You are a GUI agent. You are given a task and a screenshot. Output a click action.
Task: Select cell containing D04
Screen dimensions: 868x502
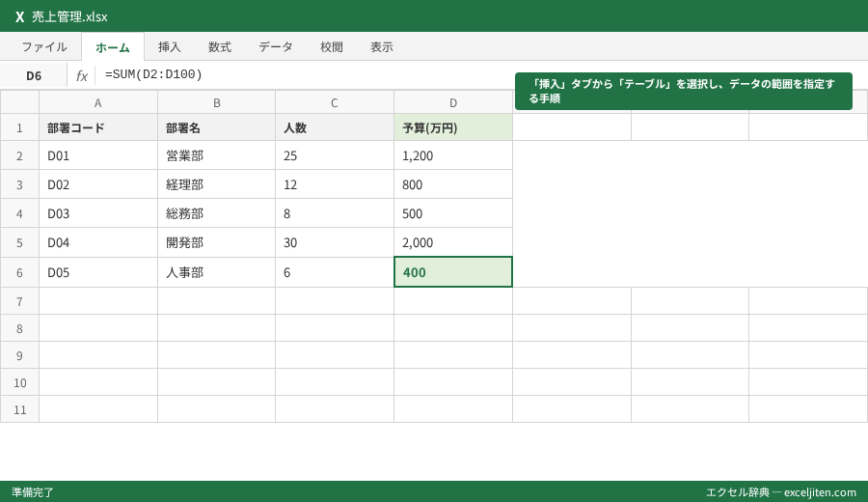point(98,242)
